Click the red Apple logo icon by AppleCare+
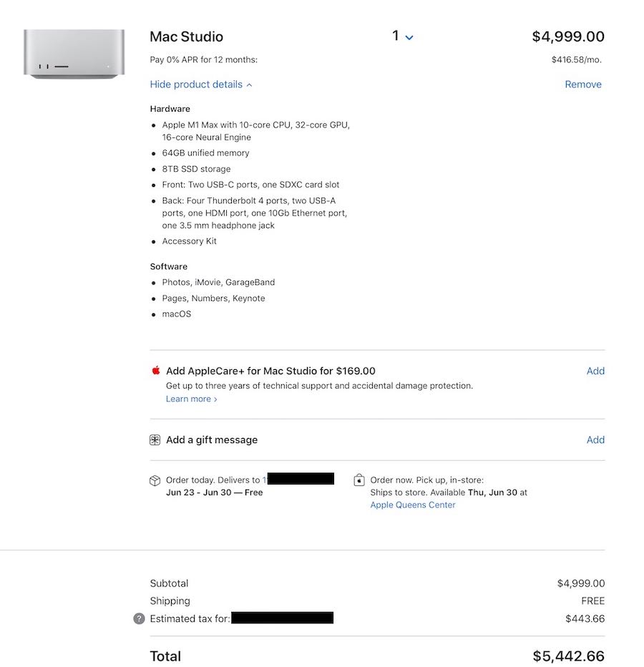The height and width of the screenshot is (667, 644). (155, 371)
